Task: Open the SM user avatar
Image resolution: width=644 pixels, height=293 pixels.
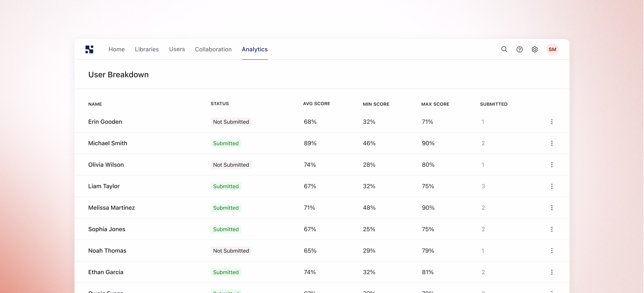Action: coord(552,49)
